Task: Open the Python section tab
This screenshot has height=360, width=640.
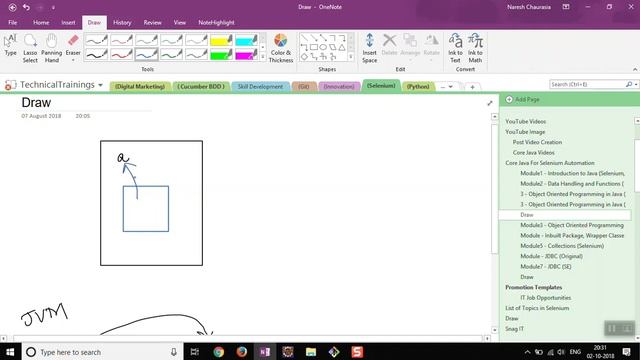Action: tap(418, 87)
